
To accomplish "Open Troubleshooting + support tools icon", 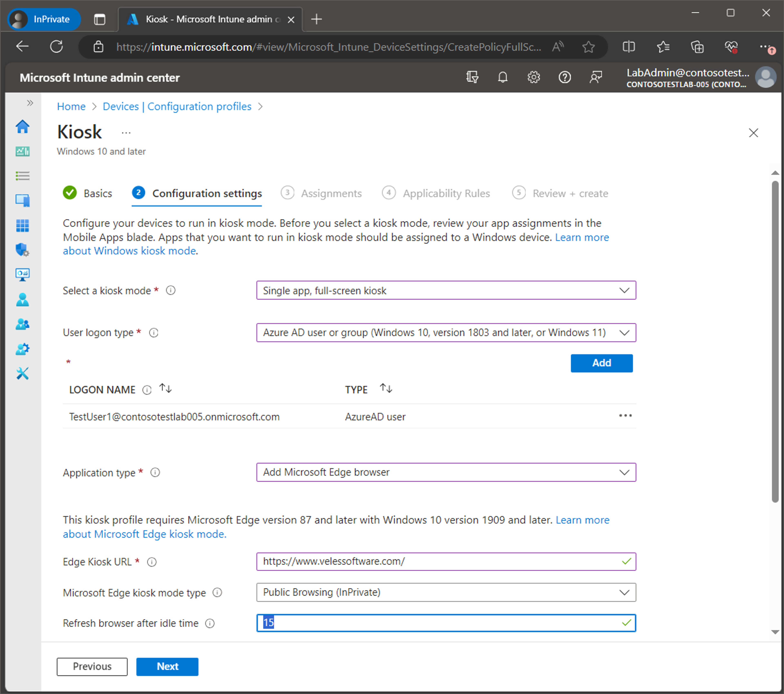I will tap(23, 374).
